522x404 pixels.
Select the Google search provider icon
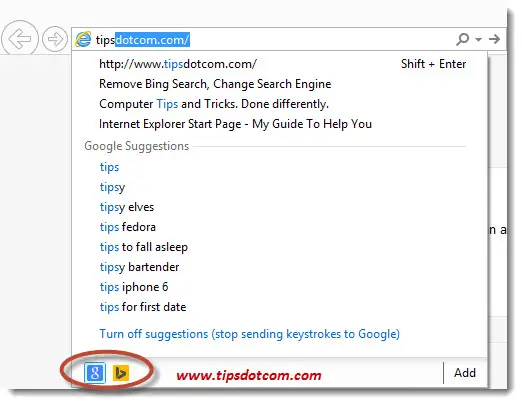click(95, 373)
